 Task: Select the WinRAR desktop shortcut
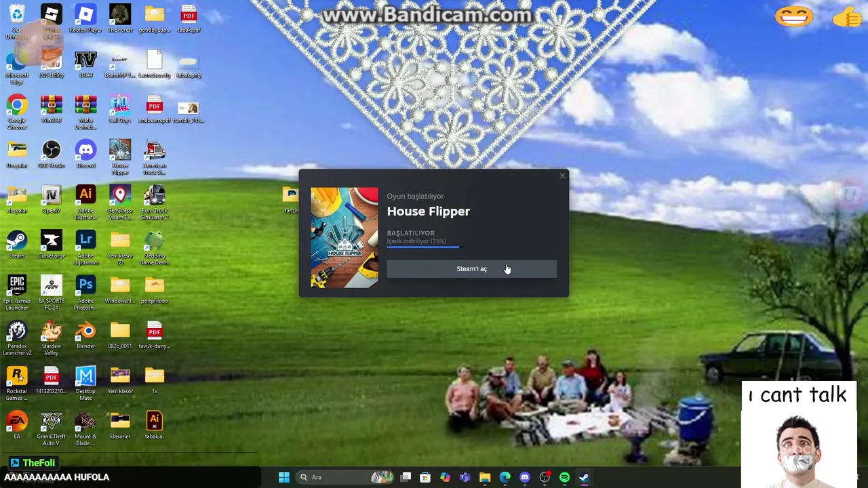point(52,109)
